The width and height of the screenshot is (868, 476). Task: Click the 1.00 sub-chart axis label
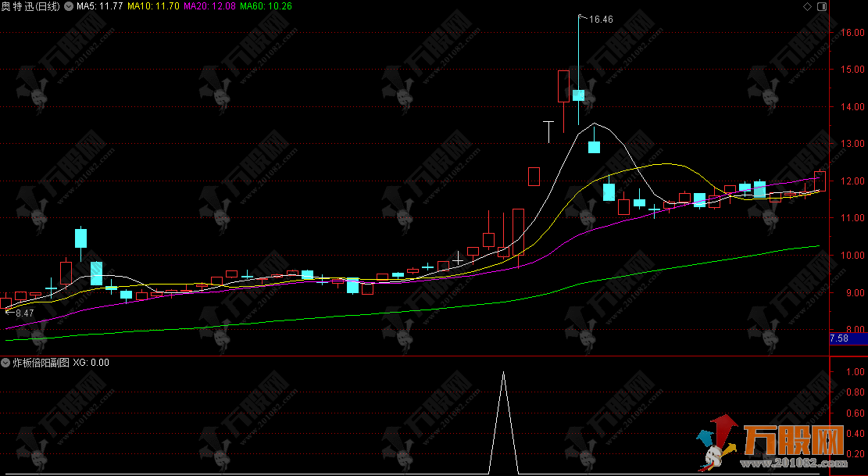point(855,371)
